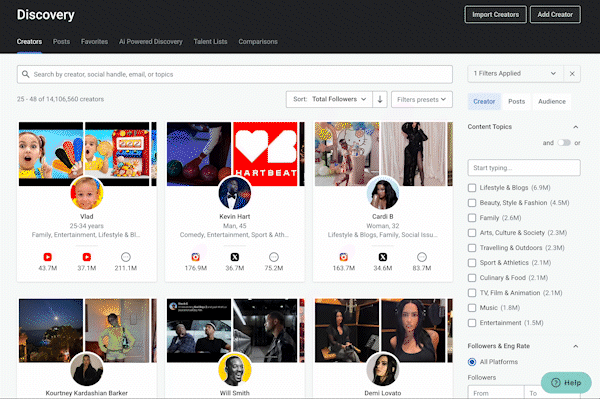This screenshot has height=400, width=600.
Task: Click Vlad's more platforms ellipsis icon
Action: pyautogui.click(x=126, y=257)
